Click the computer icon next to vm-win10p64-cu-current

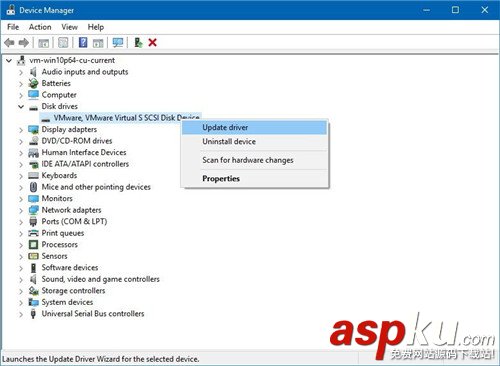(x=21, y=60)
